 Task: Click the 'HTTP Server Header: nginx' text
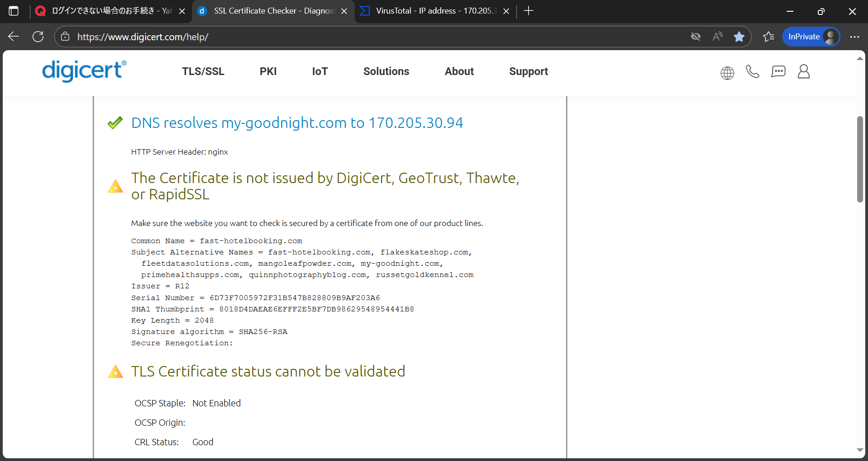tap(179, 152)
